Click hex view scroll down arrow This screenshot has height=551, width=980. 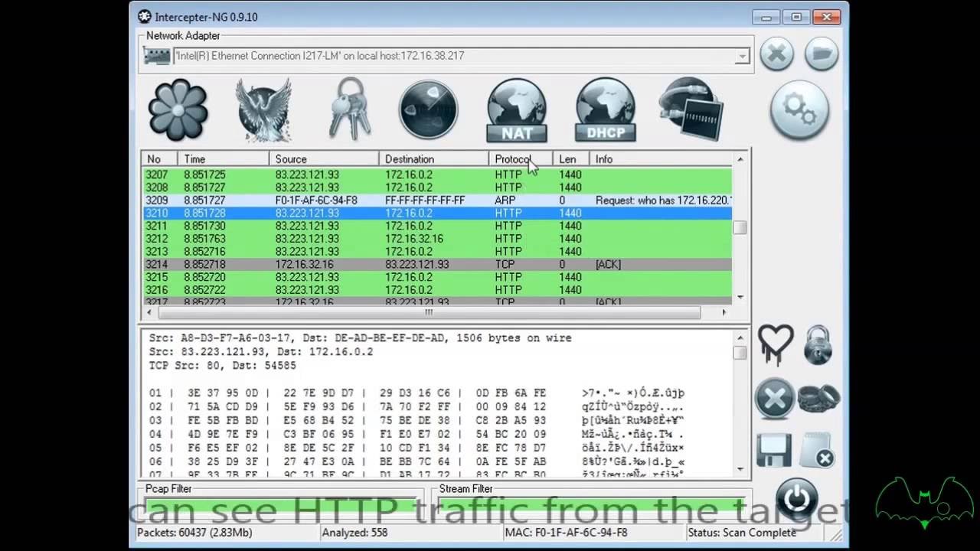pos(740,468)
